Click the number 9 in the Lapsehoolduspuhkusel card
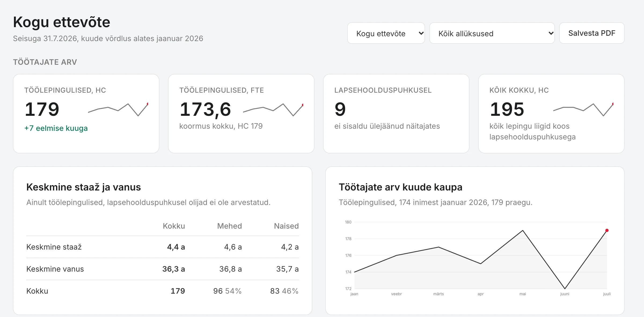Screen dimensions: 644x317 pyautogui.click(x=340, y=109)
